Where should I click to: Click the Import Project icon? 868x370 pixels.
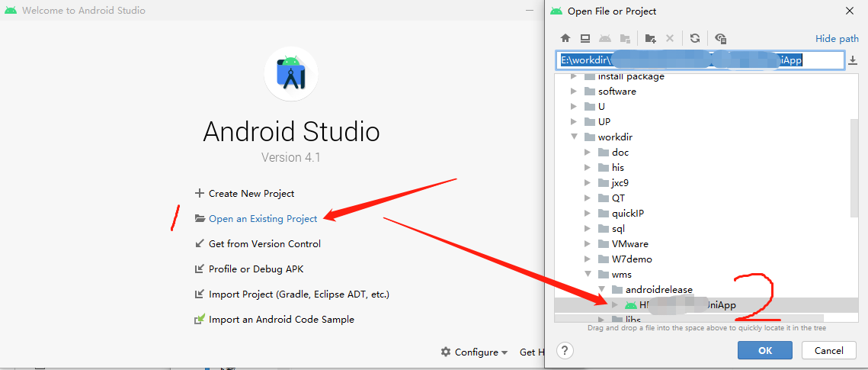tap(200, 294)
